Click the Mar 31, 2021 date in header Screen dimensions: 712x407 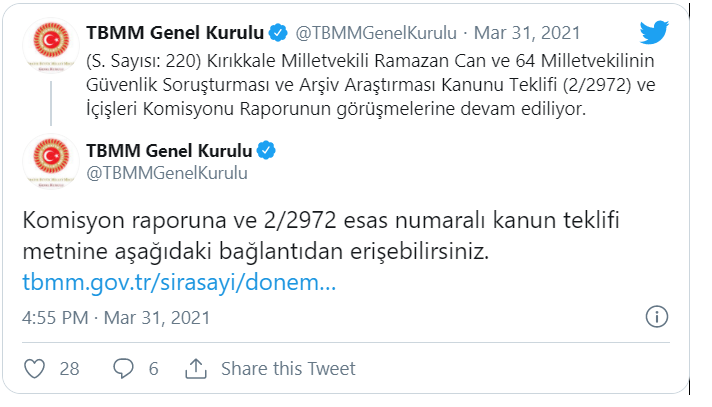point(527,33)
